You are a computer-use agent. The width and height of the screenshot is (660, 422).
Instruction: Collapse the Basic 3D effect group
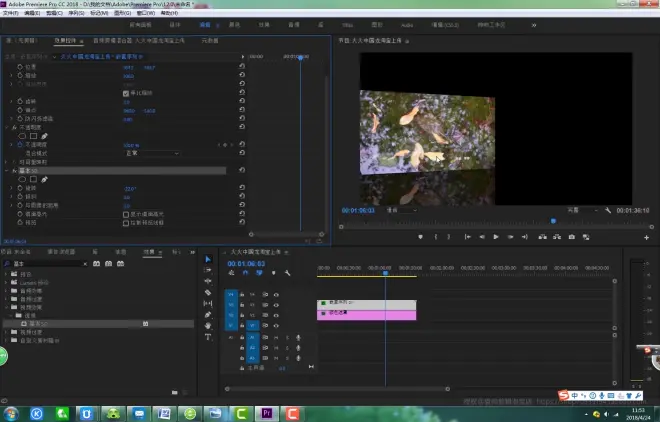(x=7, y=170)
